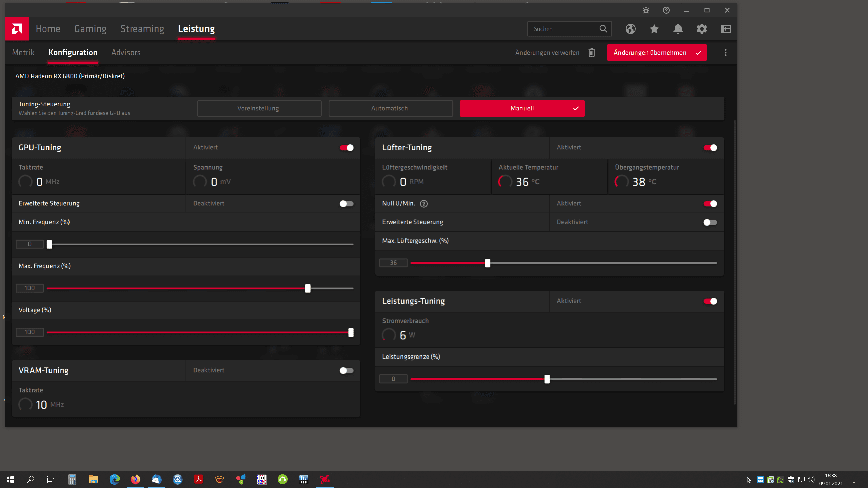This screenshot has height=488, width=868.
Task: Click Änderungen verwerfen link
Action: [547, 53]
